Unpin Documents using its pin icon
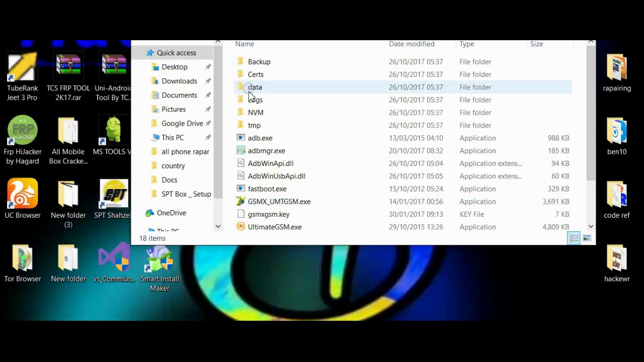Screen dimensions: 644x362 [208, 95]
